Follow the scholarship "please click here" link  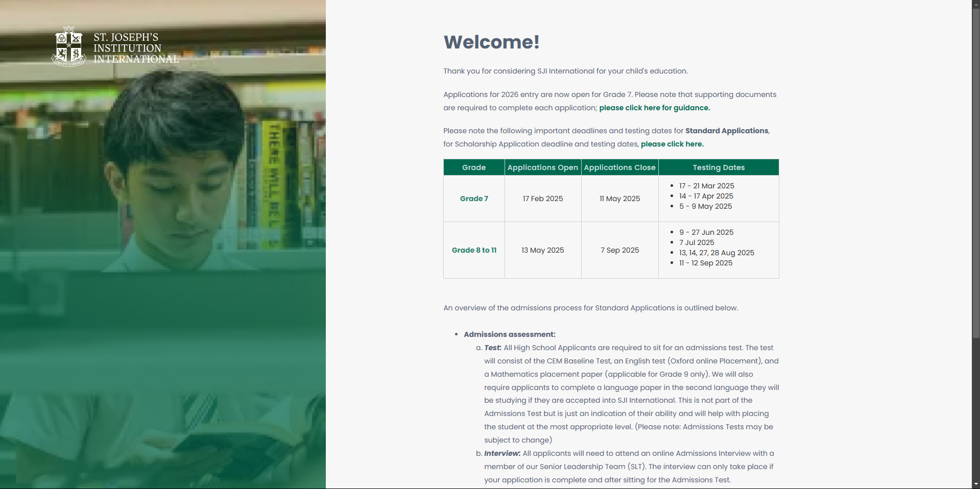tap(672, 144)
